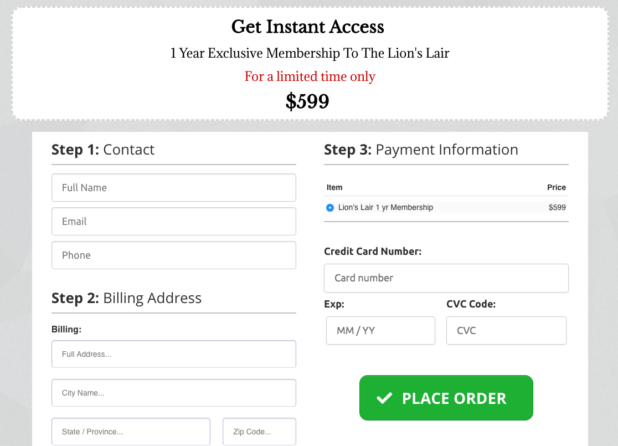
Task: Click the Step 2: Billing Address heading
Action: pyautogui.click(x=126, y=298)
